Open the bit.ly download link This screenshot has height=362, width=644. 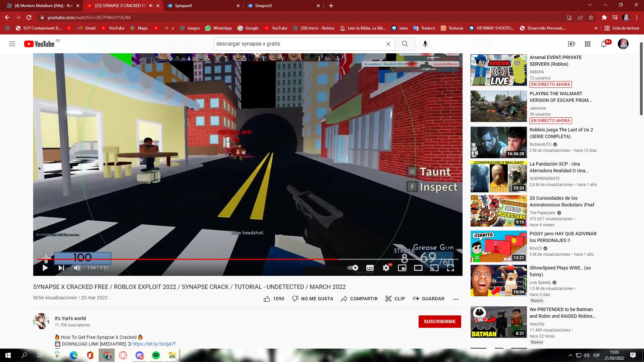154,344
